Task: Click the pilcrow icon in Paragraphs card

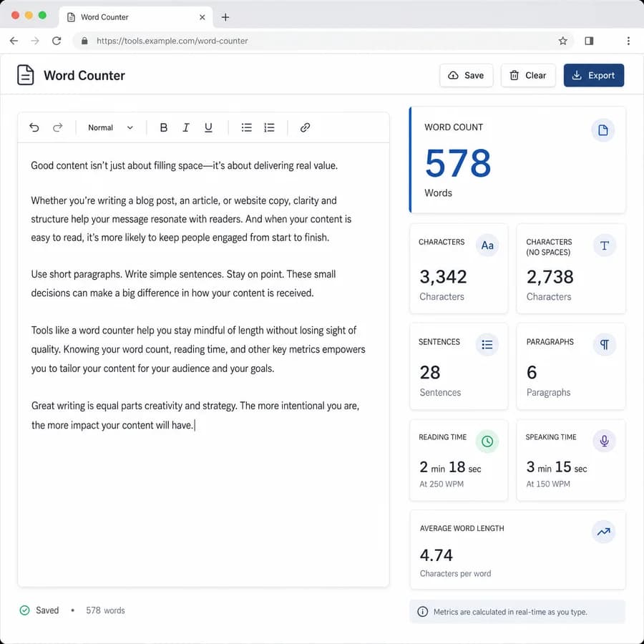Action: pos(604,344)
